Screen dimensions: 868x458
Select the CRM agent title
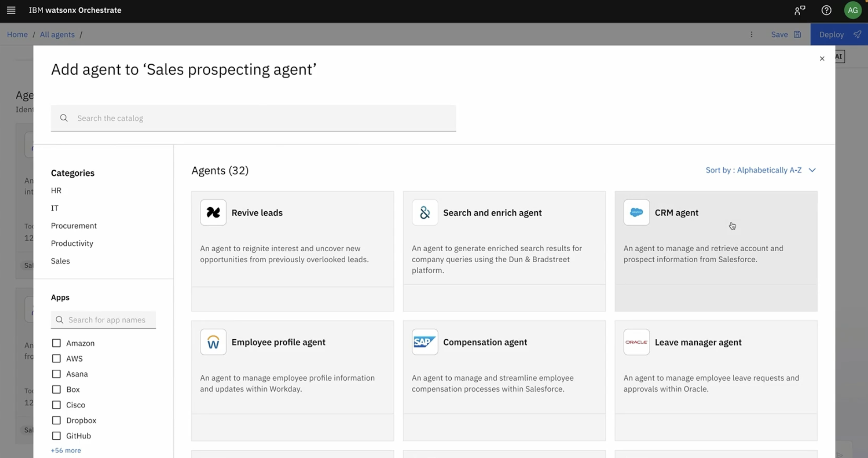676,213
